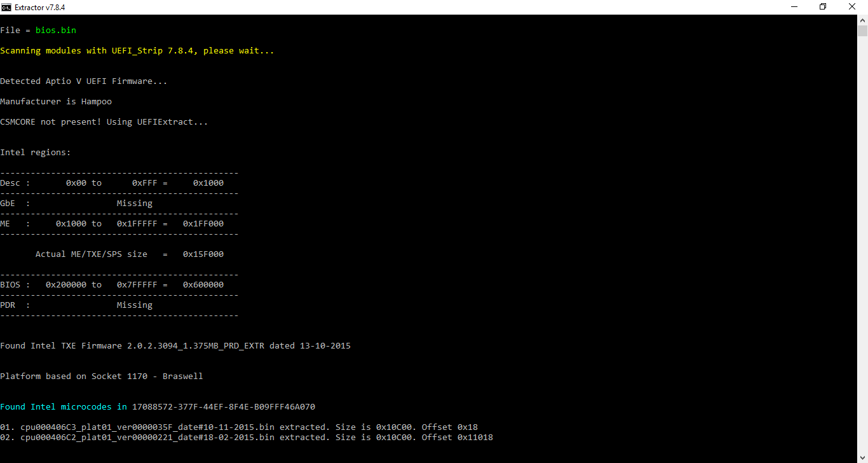The height and width of the screenshot is (463, 868).
Task: Click the 'bios.bin' file name text
Action: point(56,30)
